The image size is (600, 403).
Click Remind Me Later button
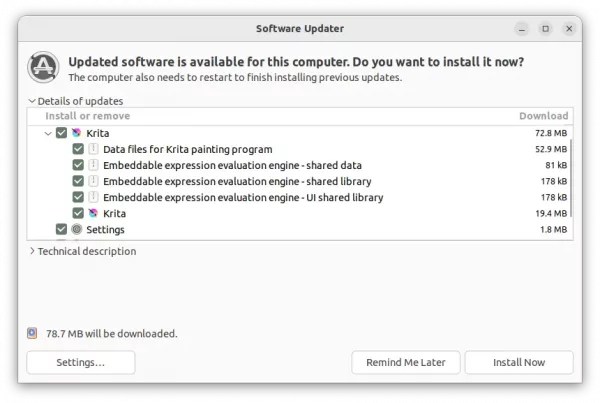[x=406, y=362]
